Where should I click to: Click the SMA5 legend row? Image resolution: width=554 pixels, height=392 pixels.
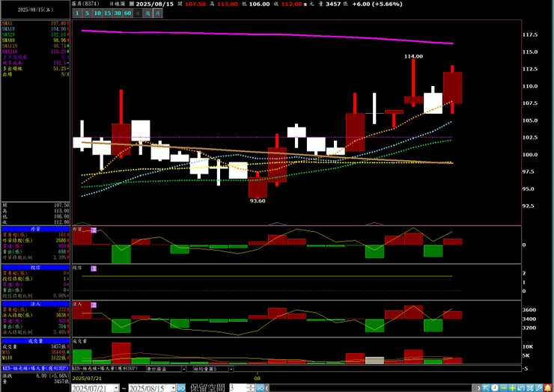(x=35, y=23)
